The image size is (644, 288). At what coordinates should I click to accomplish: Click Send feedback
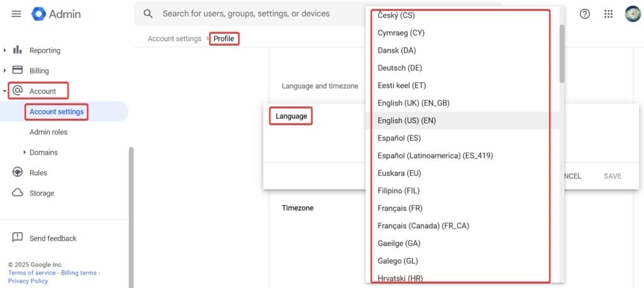(x=53, y=238)
